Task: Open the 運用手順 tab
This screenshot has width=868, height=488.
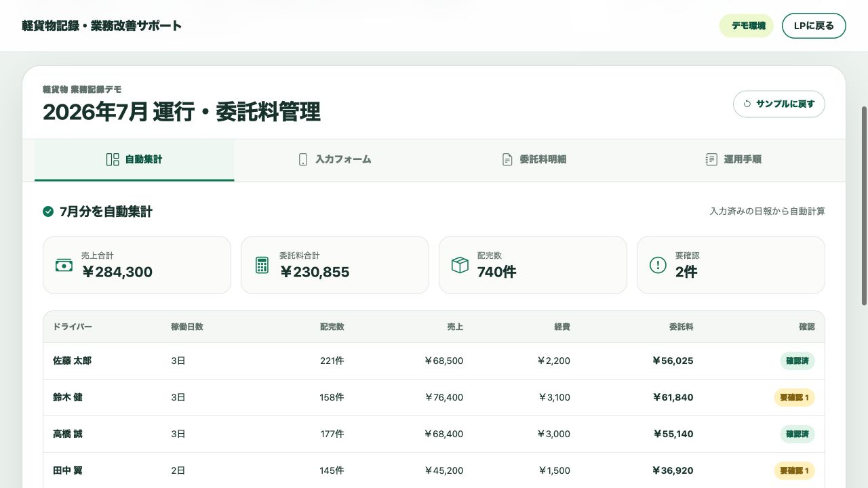Action: [733, 160]
